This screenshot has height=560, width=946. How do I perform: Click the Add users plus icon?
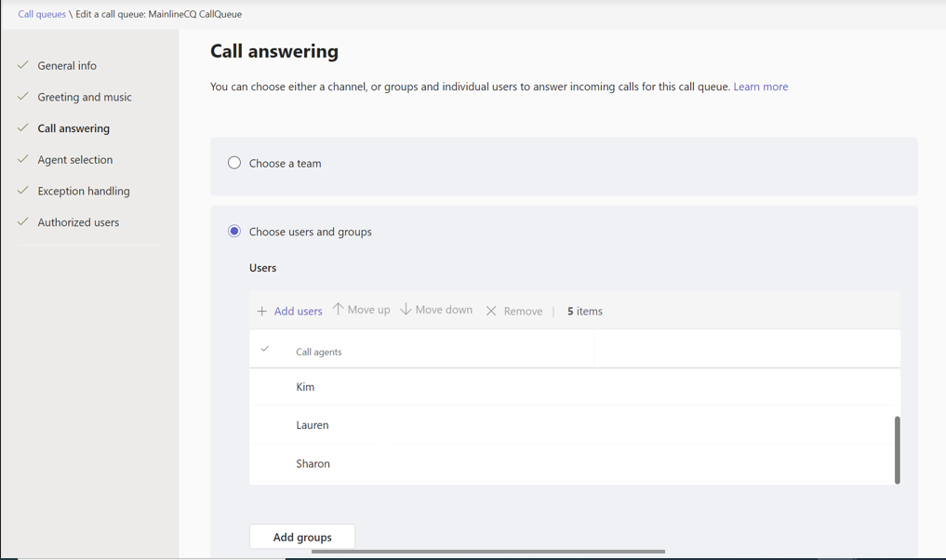262,310
